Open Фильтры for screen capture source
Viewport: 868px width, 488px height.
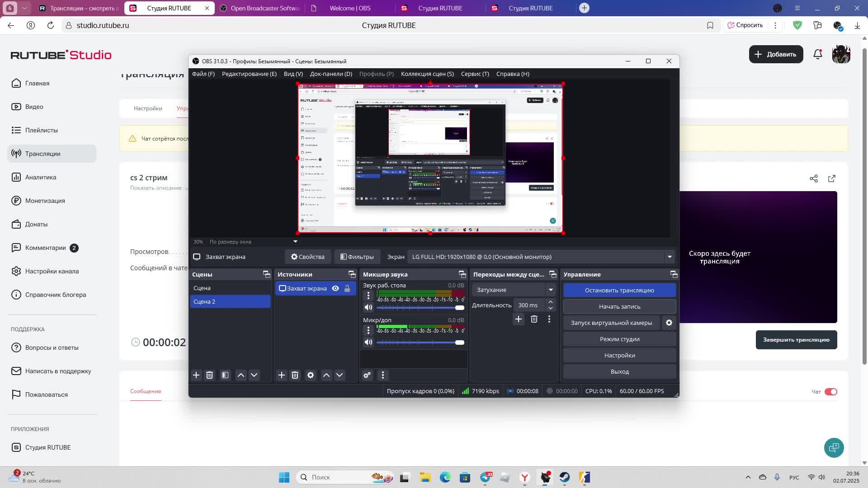click(x=357, y=257)
